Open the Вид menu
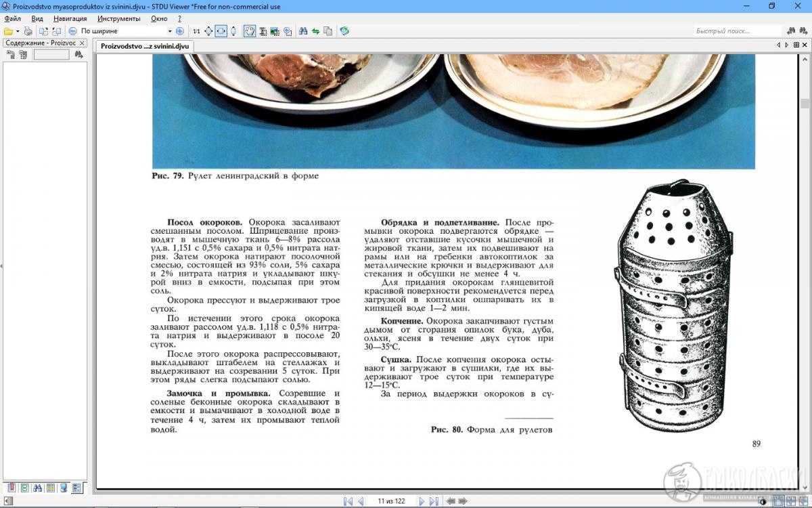This screenshot has height=508, width=812. click(37, 18)
